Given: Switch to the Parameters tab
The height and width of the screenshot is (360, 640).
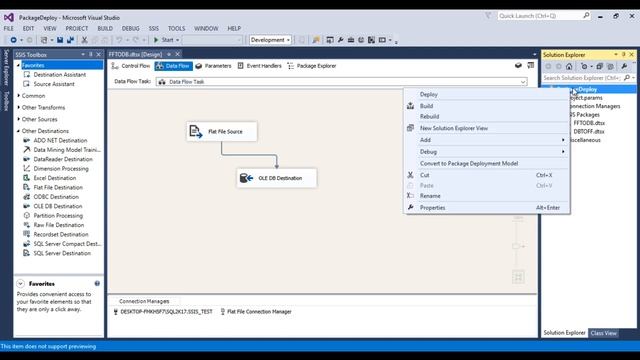Looking at the screenshot, I should (x=213, y=66).
